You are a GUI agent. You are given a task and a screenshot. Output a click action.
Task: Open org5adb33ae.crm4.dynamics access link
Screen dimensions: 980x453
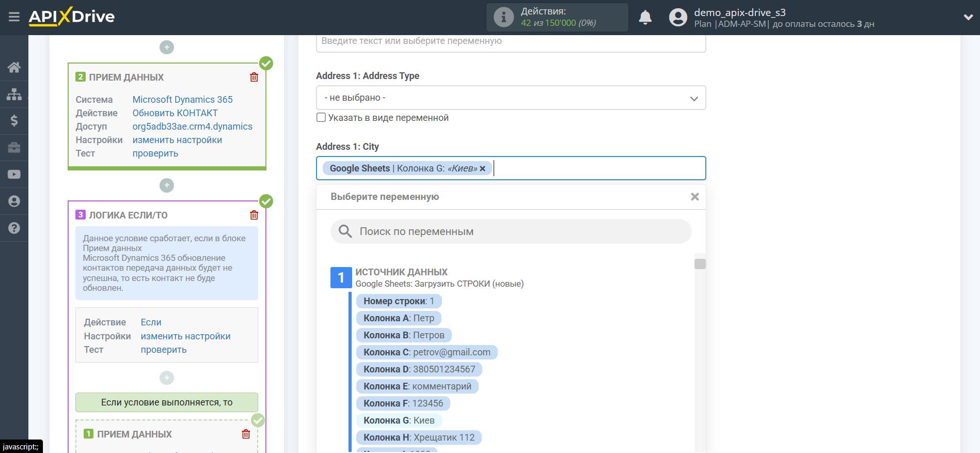click(192, 126)
